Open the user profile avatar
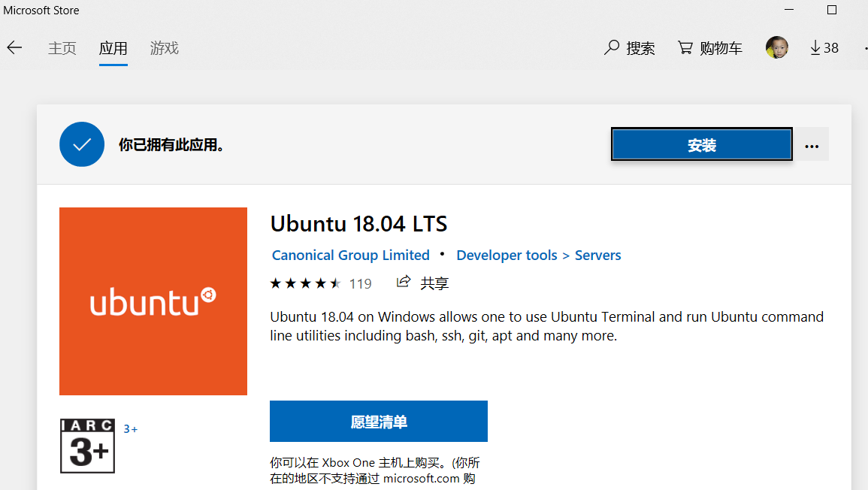Image resolution: width=868 pixels, height=490 pixels. tap(776, 47)
